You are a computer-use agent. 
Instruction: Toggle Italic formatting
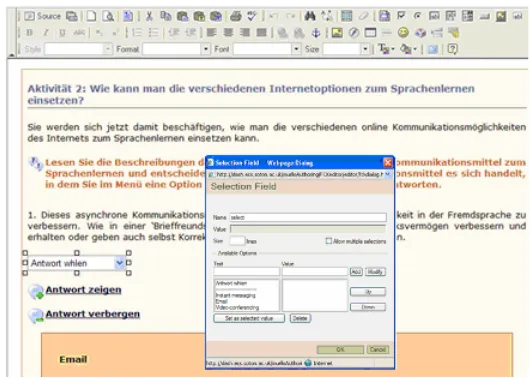(46, 33)
